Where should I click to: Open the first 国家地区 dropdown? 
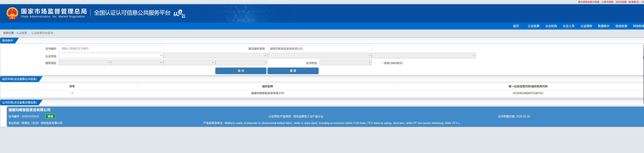click(85, 63)
